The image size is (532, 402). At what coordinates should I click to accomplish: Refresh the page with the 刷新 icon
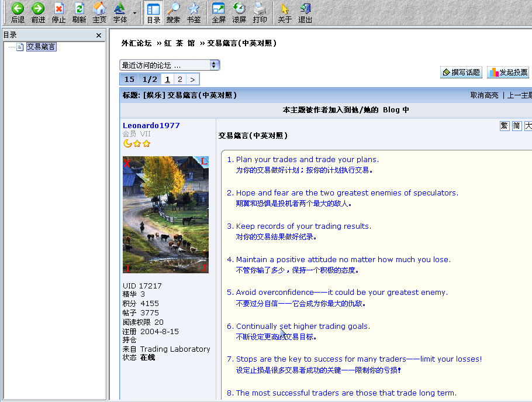tap(79, 12)
